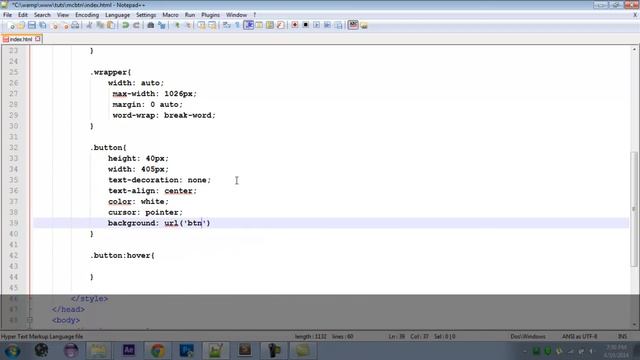Click the Stop Recording macro icon
Viewport: 640px width, 360px height.
(305, 25)
